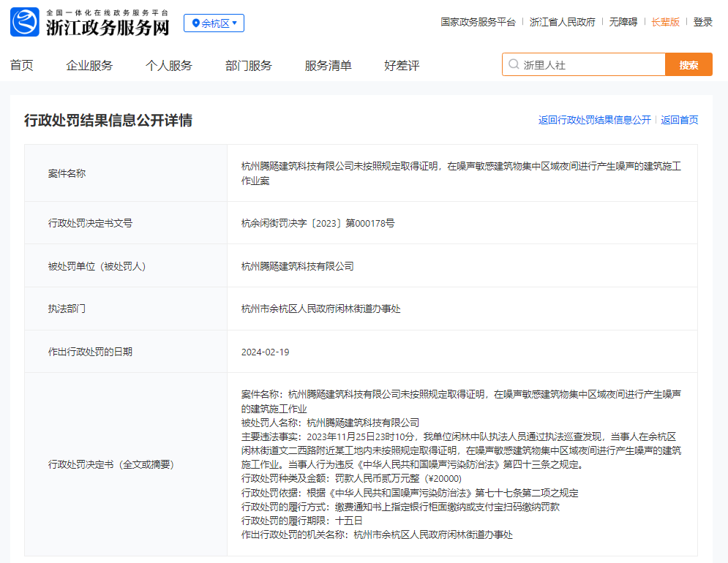
Task: Click the 案件名称 row label
Action: (x=67, y=173)
